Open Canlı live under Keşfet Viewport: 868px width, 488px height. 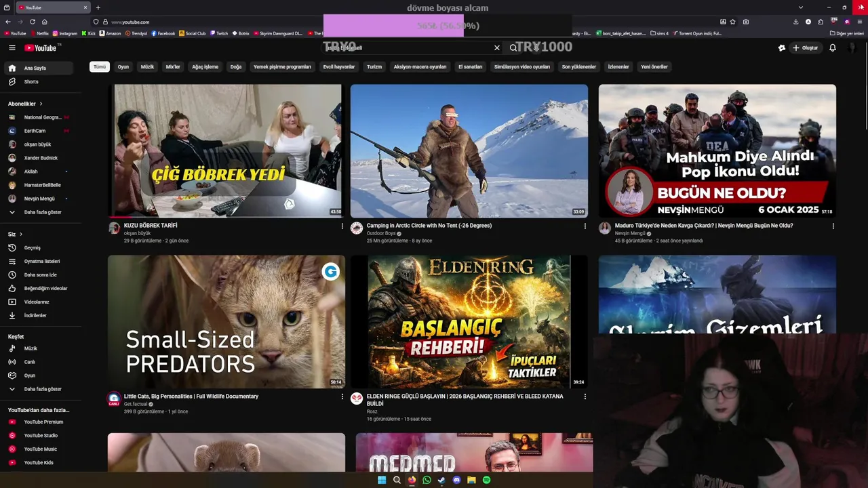pos(39,362)
